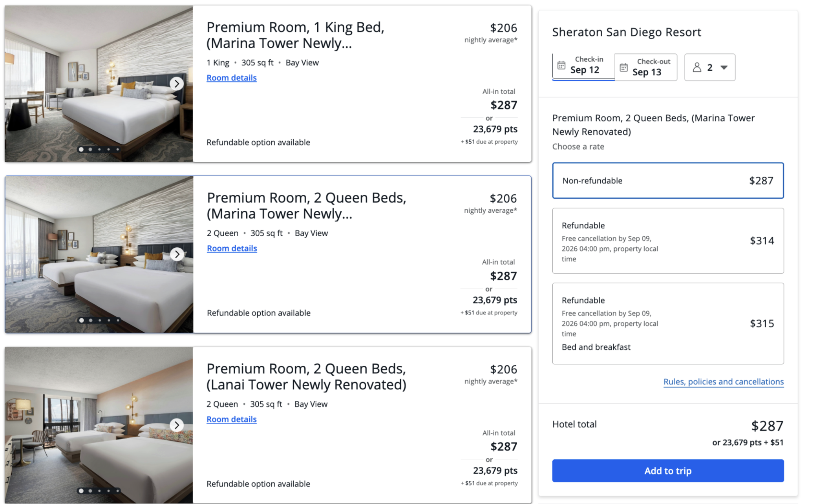Open Room details for Lanai Tower room
The width and height of the screenshot is (819, 504).
[232, 419]
